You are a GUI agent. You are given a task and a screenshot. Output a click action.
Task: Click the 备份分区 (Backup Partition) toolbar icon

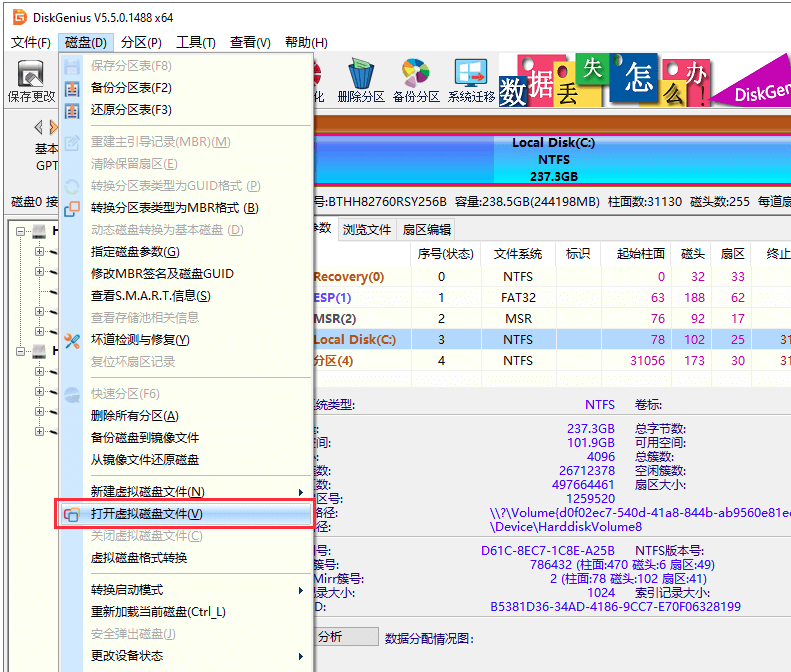coord(415,75)
